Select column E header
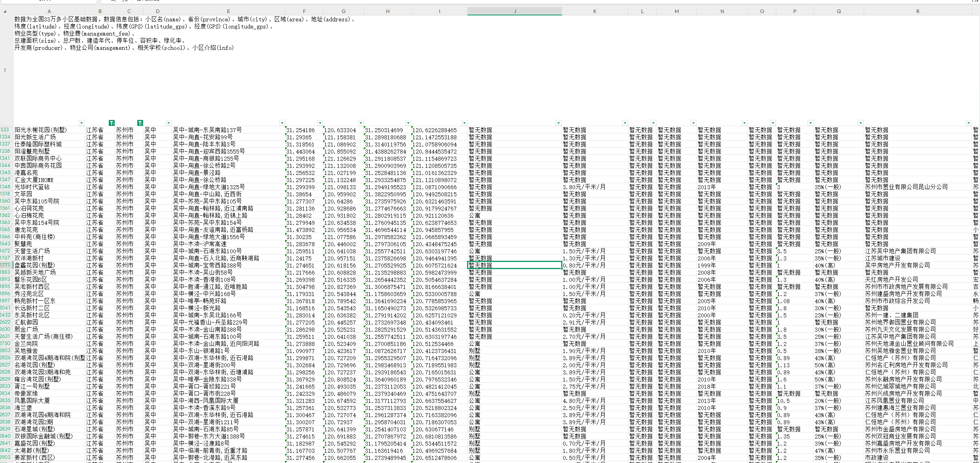The width and height of the screenshot is (980, 463). tap(229, 11)
